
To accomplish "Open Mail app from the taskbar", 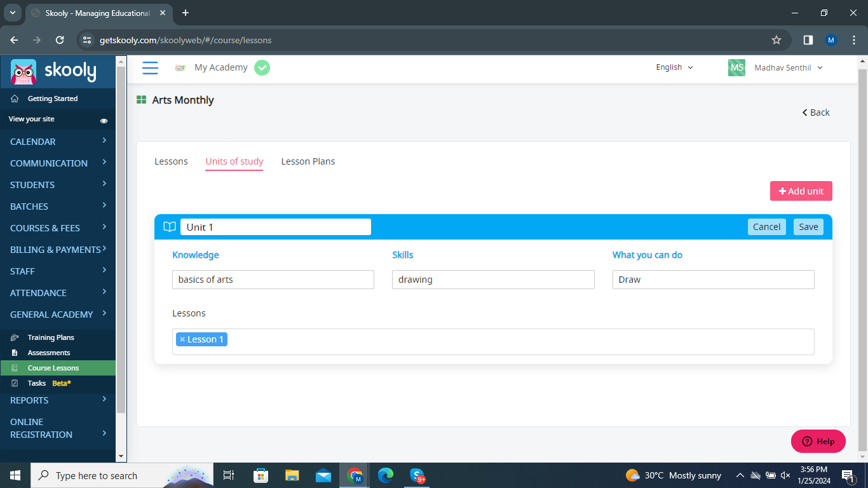I will (x=323, y=475).
